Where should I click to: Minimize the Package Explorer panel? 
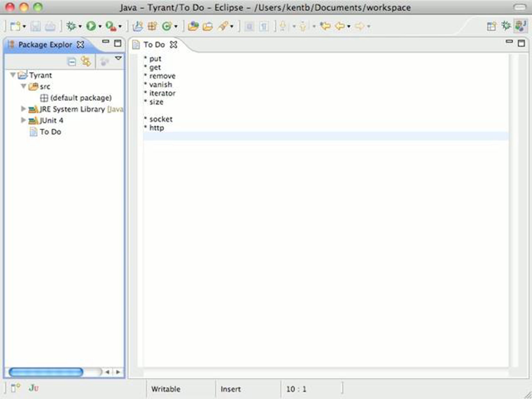pyautogui.click(x=106, y=42)
